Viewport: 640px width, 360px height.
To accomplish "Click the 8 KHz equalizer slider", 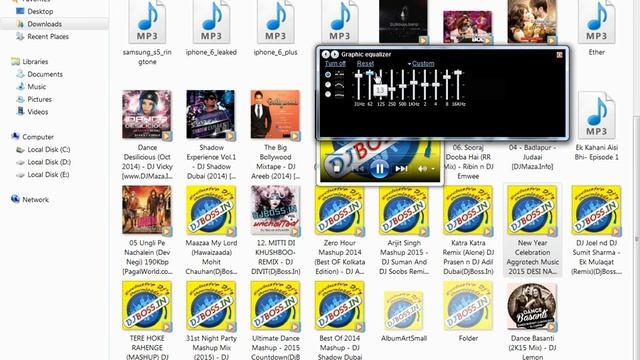I will coord(447,84).
